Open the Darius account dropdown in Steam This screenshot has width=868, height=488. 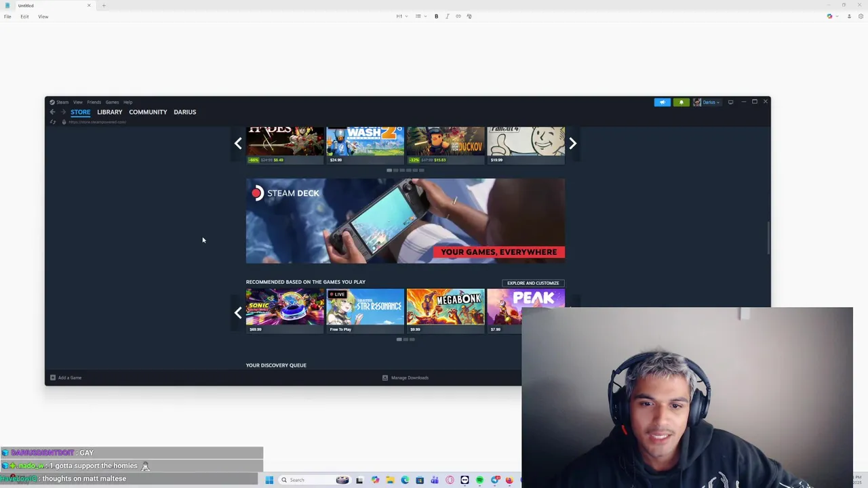707,102
